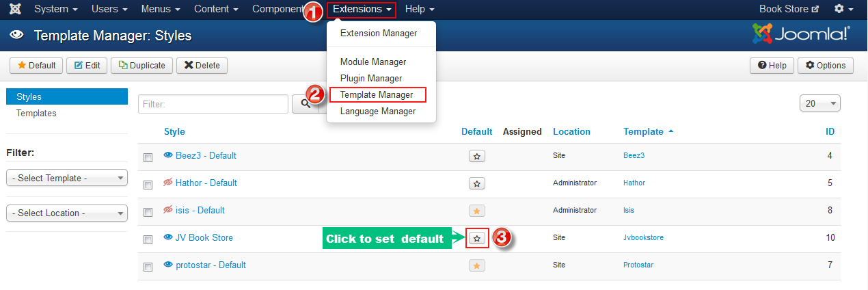Open the Jvbookstore template link

(643, 237)
